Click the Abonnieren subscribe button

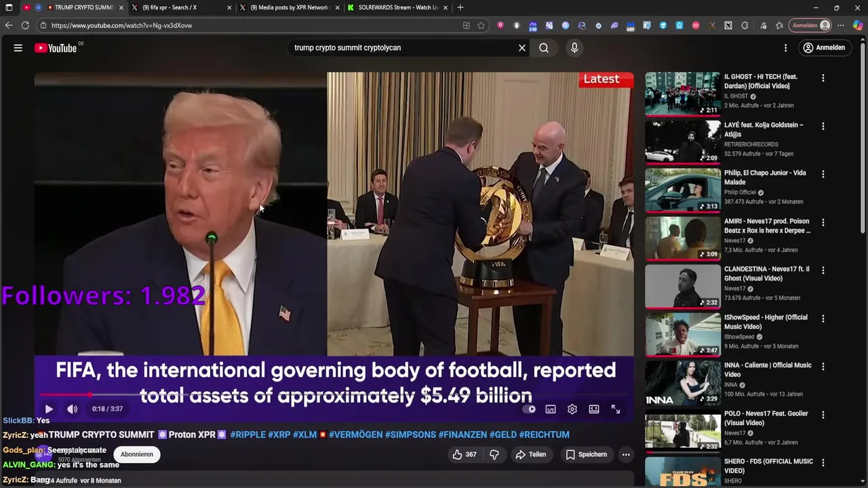tap(137, 454)
